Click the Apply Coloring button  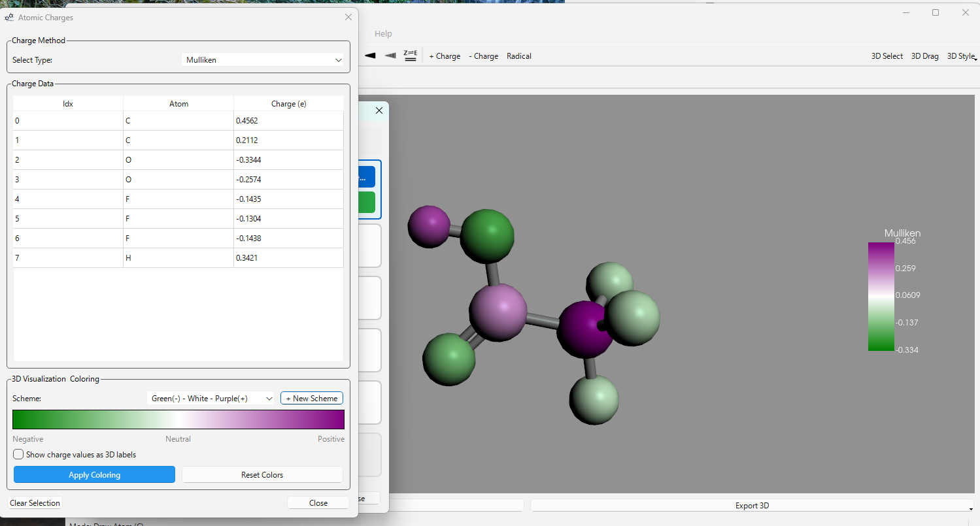[x=94, y=475]
